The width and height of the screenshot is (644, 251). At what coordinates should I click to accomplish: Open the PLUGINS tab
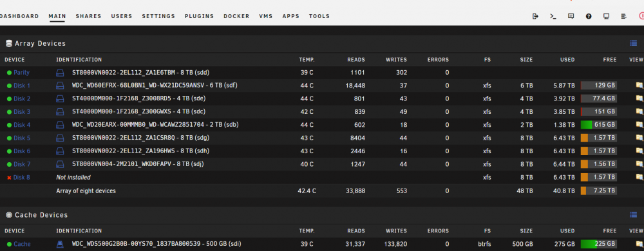[x=199, y=16]
